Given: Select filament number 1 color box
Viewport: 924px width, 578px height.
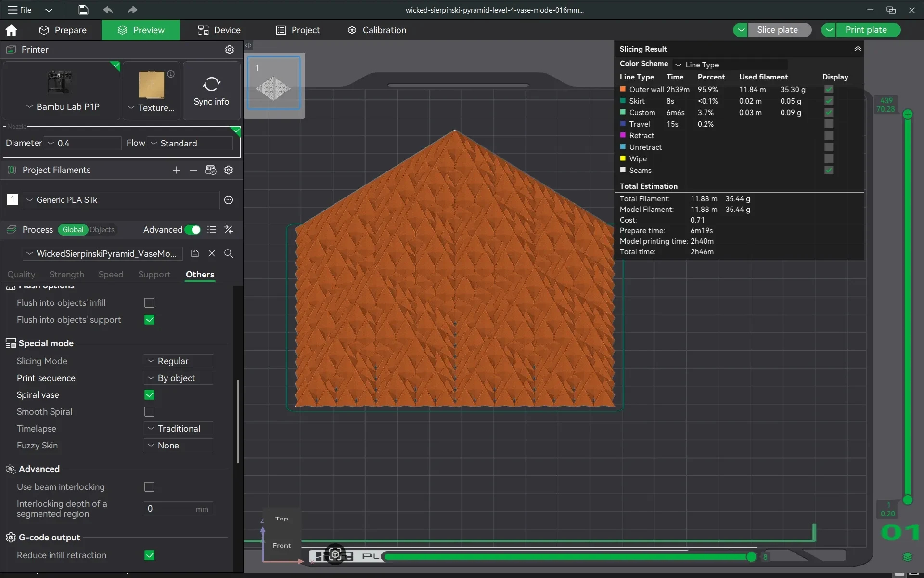Looking at the screenshot, I should (13, 199).
